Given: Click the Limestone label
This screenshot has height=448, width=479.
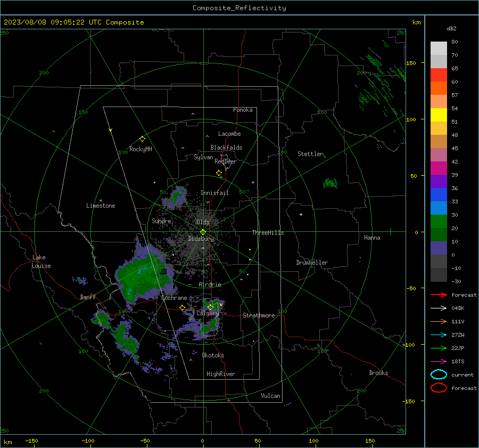Looking at the screenshot, I should point(101,206).
